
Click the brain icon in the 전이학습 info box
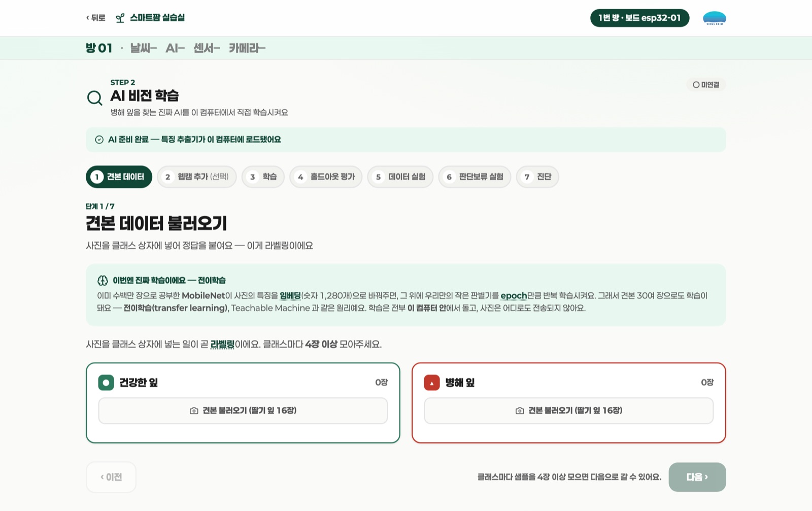tap(103, 281)
